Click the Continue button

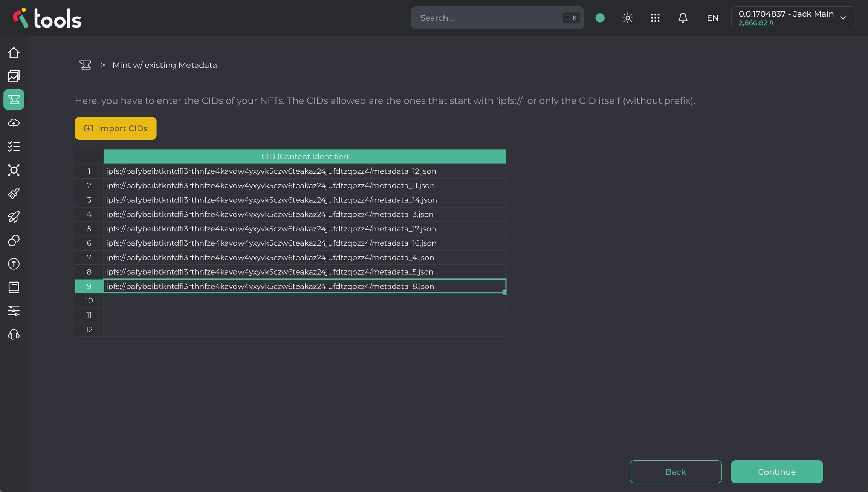point(777,472)
